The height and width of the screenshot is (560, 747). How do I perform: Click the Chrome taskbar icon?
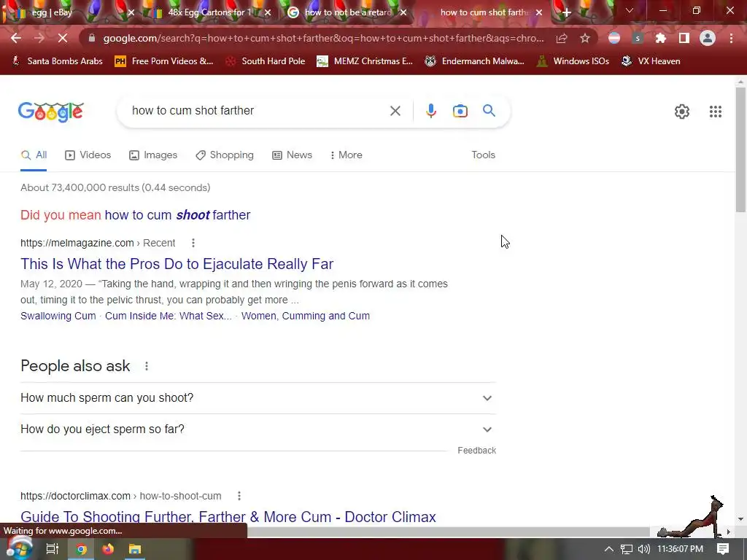[81, 549]
